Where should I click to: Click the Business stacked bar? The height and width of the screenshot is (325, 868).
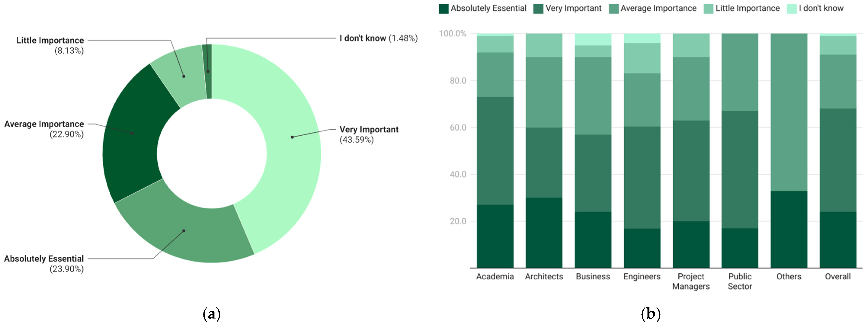pyautogui.click(x=593, y=151)
